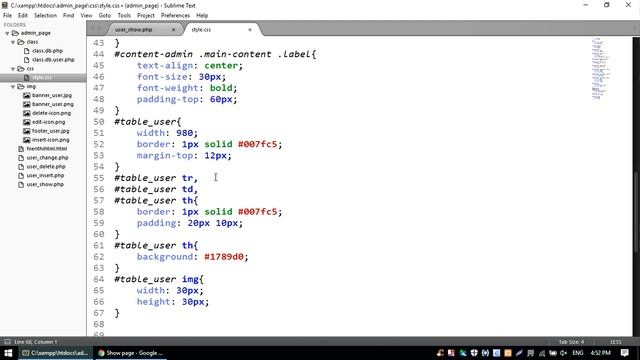Click the battery tray icon
Screen dimensions: 640x360
point(553,353)
